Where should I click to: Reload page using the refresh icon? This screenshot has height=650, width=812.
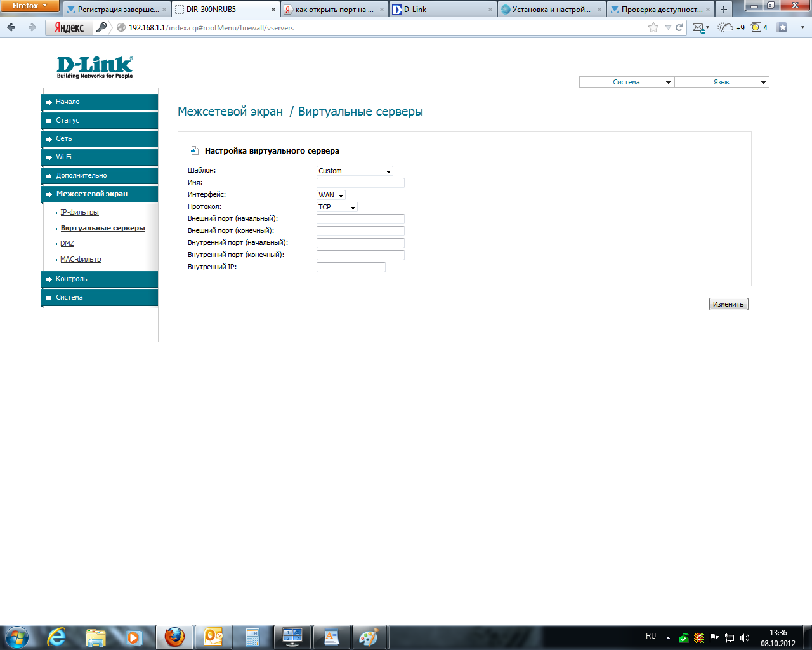(679, 27)
